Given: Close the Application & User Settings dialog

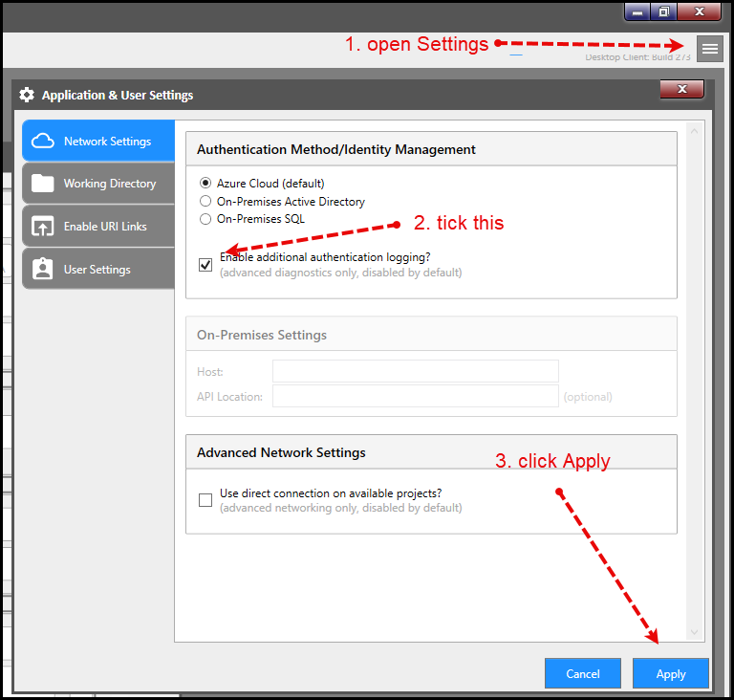Looking at the screenshot, I should (x=682, y=89).
